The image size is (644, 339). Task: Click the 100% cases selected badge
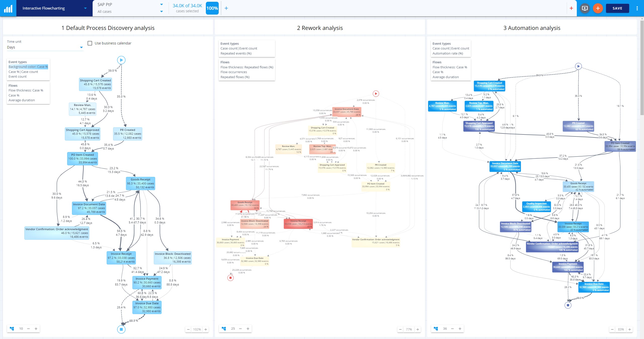pyautogui.click(x=212, y=8)
